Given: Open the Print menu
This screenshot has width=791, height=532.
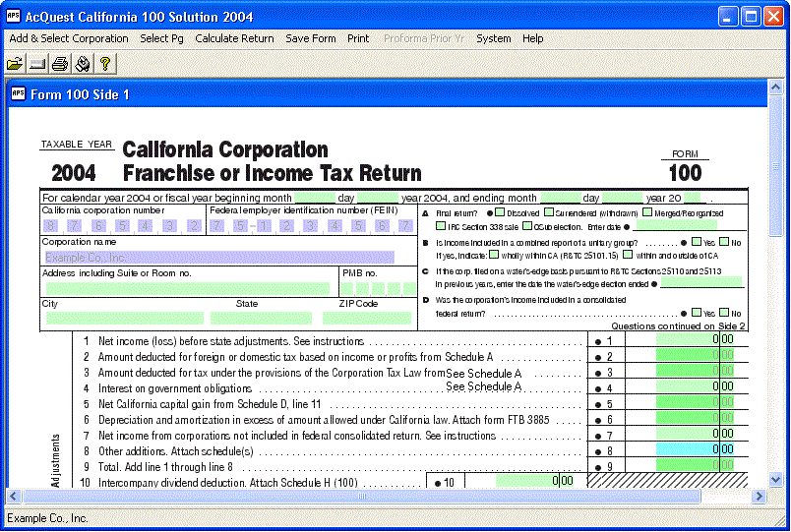Looking at the screenshot, I should click(x=358, y=38).
